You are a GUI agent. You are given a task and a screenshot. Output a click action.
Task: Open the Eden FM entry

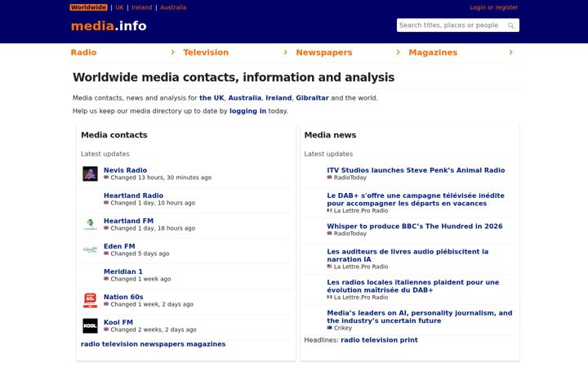pyautogui.click(x=119, y=246)
